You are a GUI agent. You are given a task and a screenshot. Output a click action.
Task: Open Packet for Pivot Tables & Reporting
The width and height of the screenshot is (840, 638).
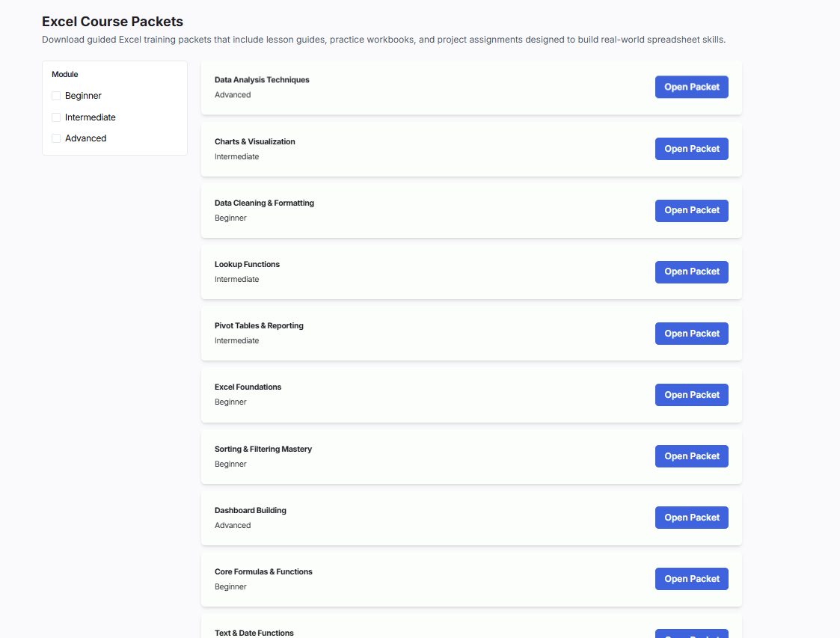click(691, 334)
